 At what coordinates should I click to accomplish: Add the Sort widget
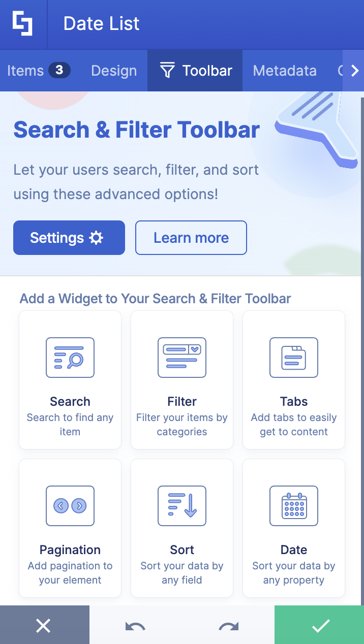coord(181,528)
